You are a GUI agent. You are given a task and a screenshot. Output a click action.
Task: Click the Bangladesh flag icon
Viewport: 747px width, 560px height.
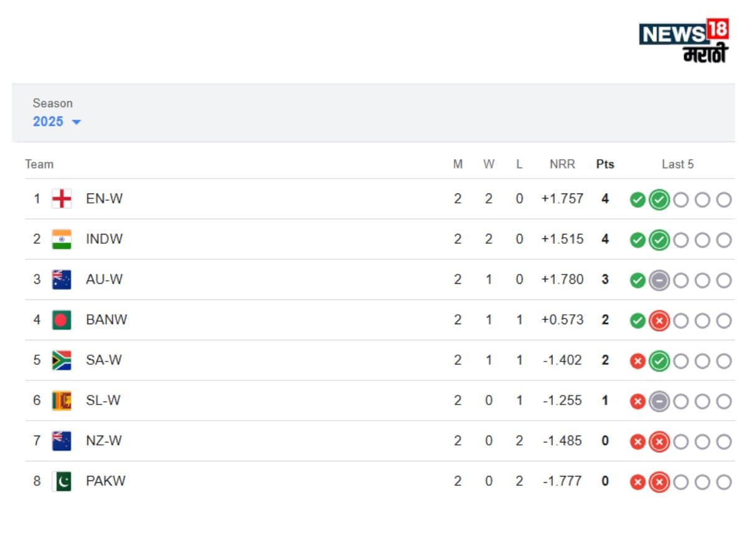tap(62, 320)
